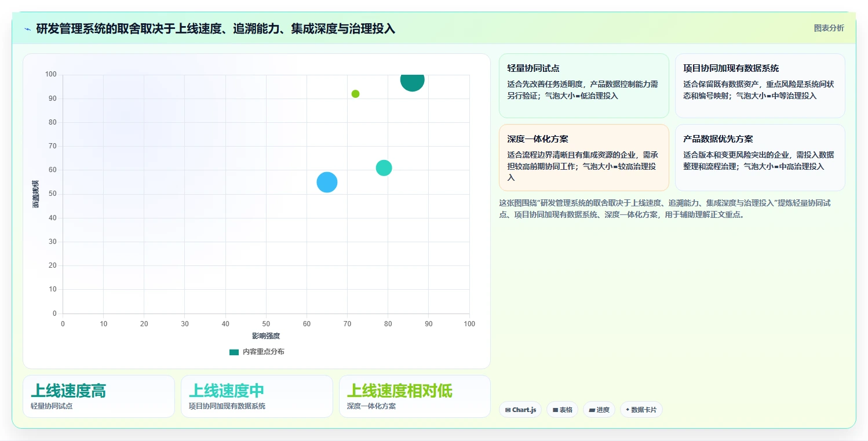868x441 pixels.
Task: Click the Chart.js tag chip
Action: [520, 410]
